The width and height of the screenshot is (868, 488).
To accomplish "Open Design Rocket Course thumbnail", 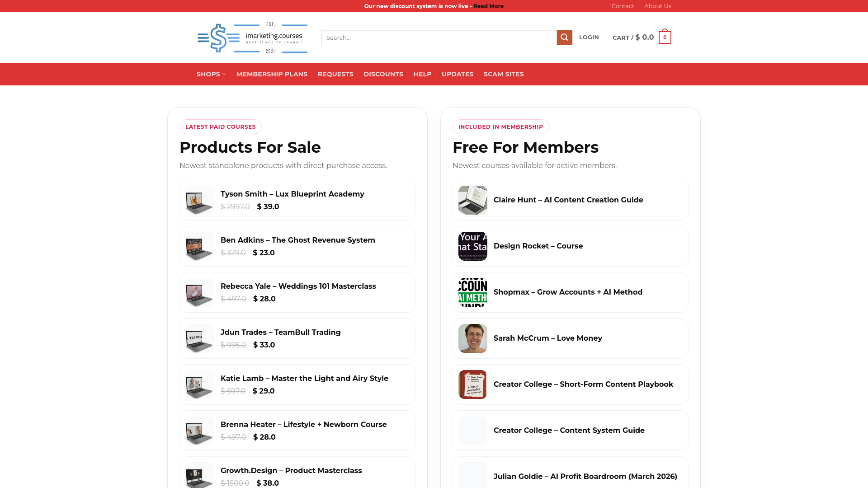I will pos(473,246).
